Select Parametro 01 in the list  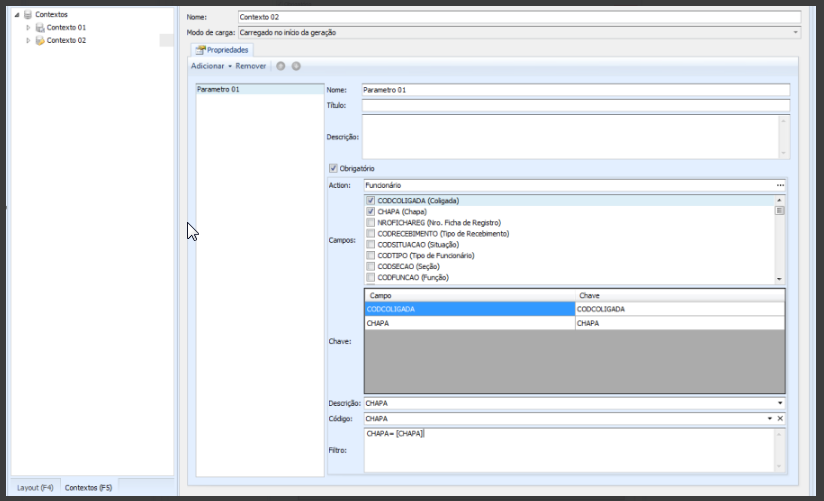click(x=260, y=90)
